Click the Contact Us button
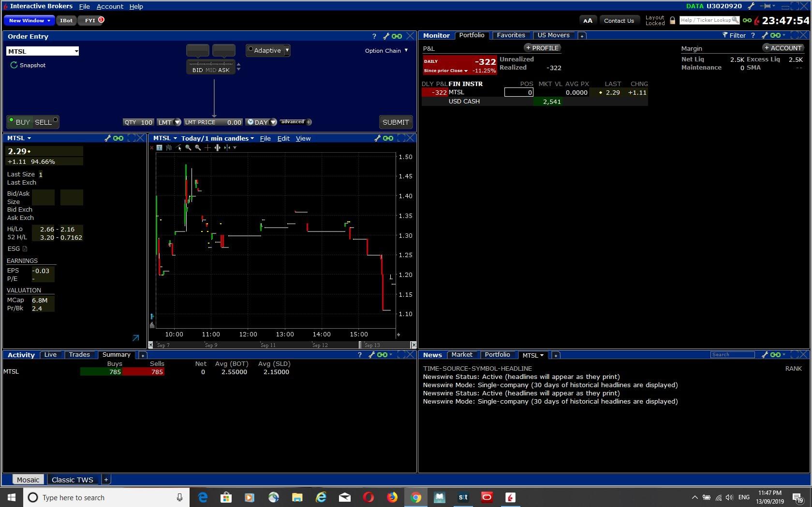 [x=619, y=21]
